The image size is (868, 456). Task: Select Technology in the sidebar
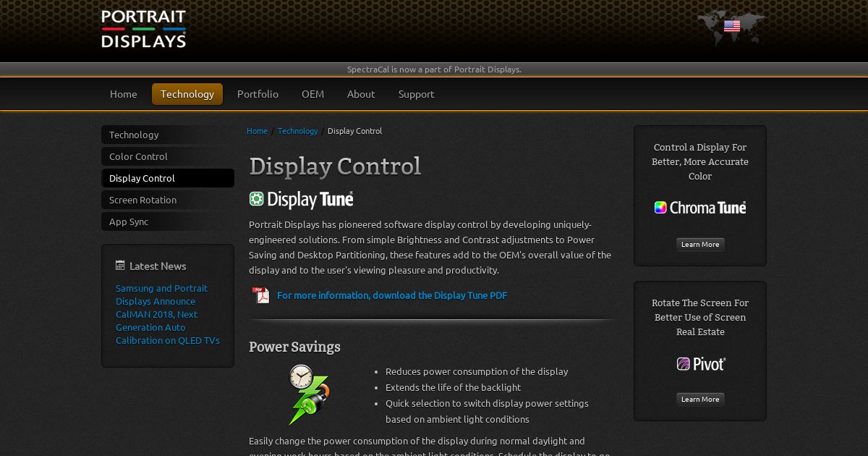pos(168,135)
